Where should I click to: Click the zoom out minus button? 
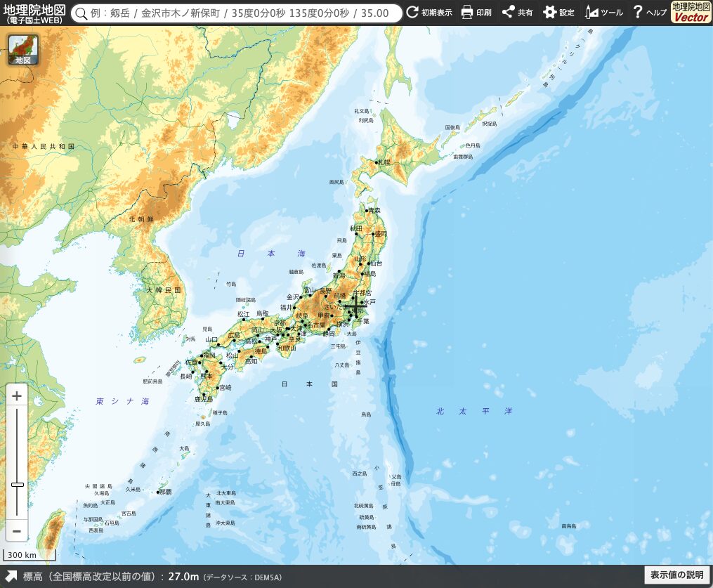point(17,531)
